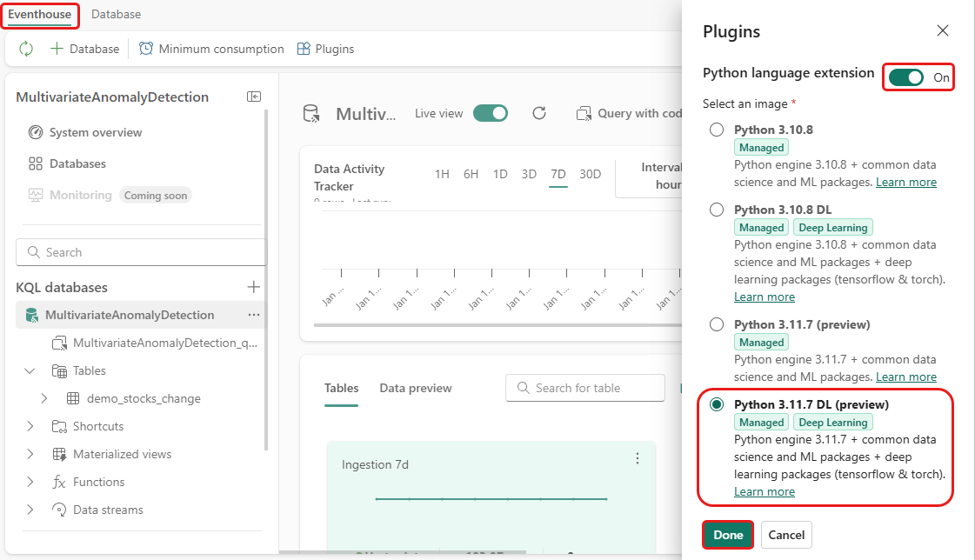Close the Plugins panel

point(942,30)
